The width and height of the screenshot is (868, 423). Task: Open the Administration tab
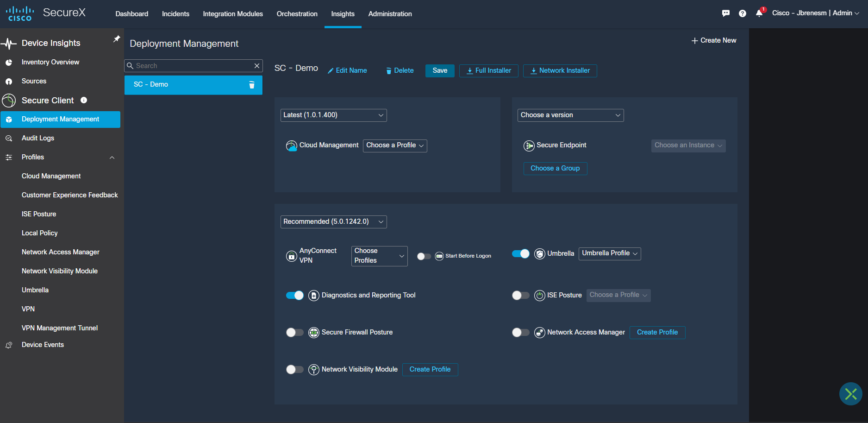(x=390, y=14)
